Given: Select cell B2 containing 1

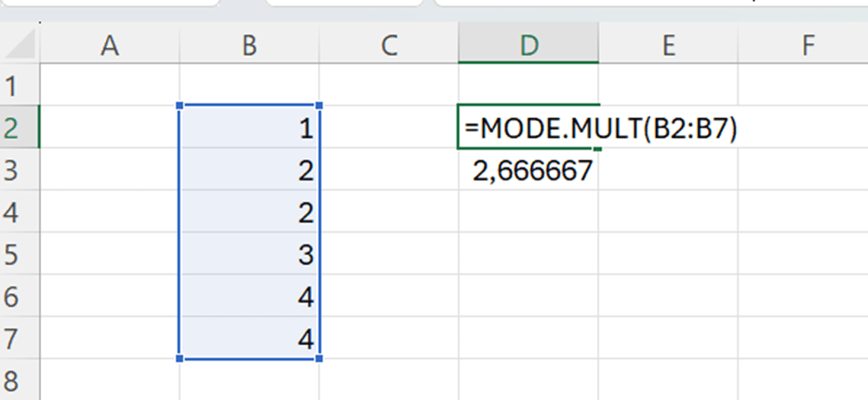Looking at the screenshot, I should tap(248, 128).
